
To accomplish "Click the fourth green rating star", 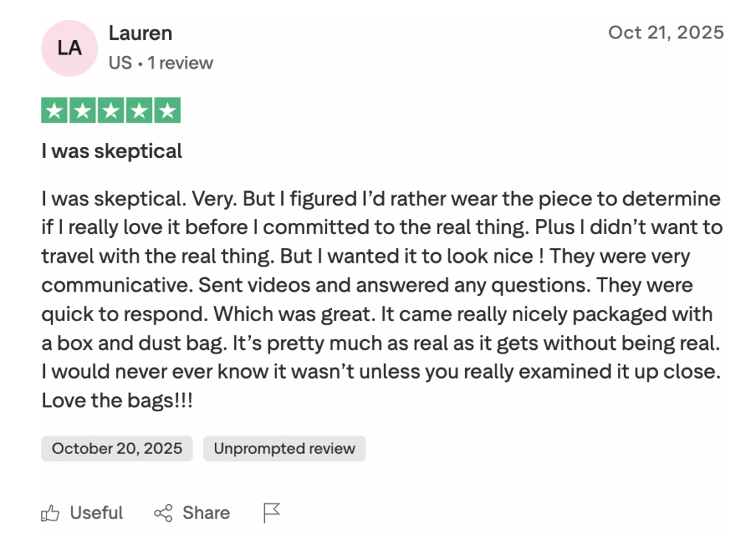I will (139, 111).
